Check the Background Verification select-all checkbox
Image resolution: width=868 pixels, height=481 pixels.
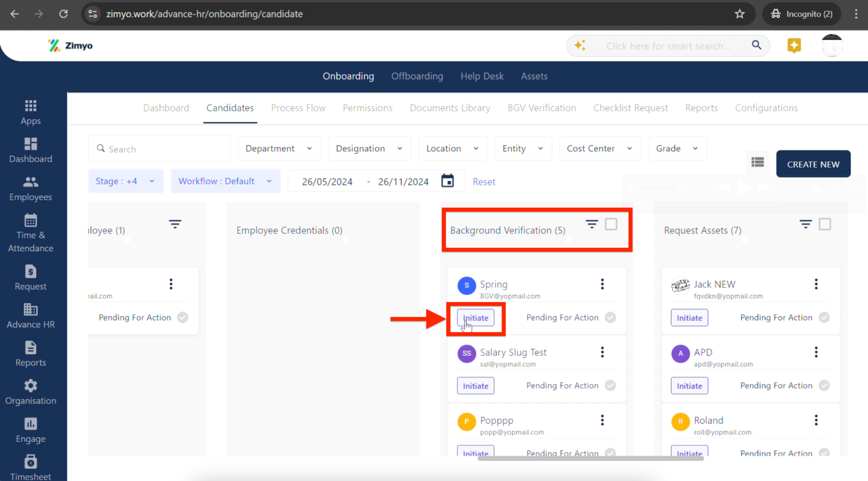click(611, 224)
